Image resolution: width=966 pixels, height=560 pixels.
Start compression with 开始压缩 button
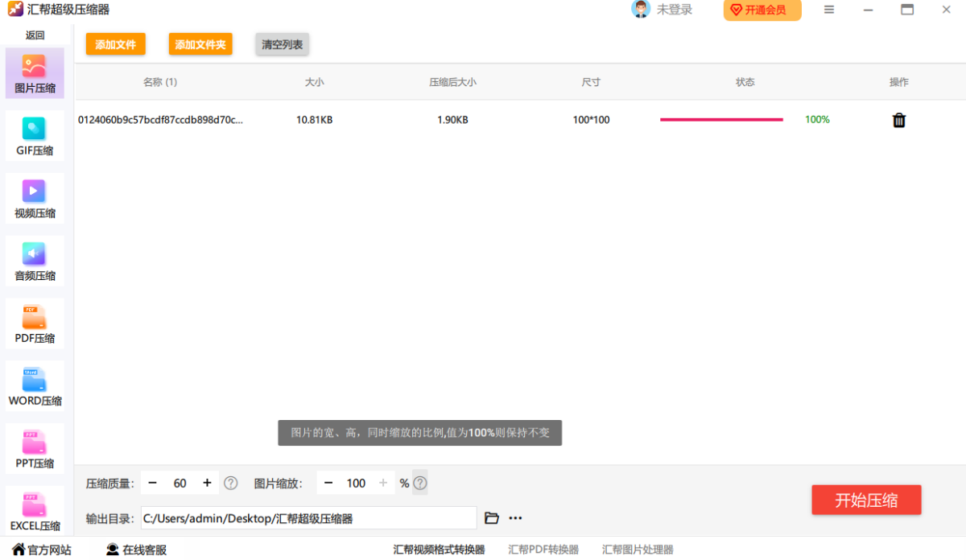pos(866,500)
